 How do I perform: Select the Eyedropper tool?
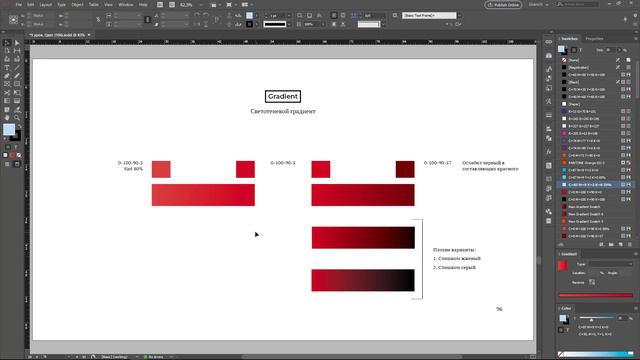(x=17, y=109)
